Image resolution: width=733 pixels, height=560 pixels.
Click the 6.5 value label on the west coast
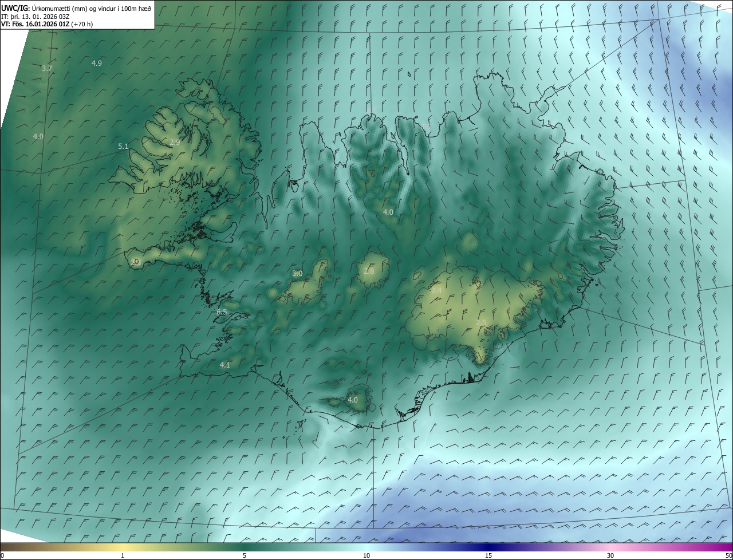222,312
